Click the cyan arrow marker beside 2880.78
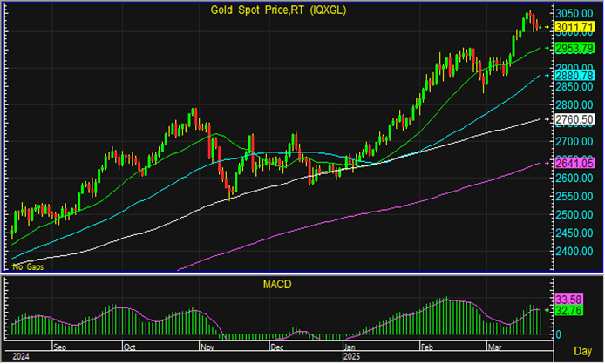The width and height of the screenshot is (605, 364). tap(547, 76)
